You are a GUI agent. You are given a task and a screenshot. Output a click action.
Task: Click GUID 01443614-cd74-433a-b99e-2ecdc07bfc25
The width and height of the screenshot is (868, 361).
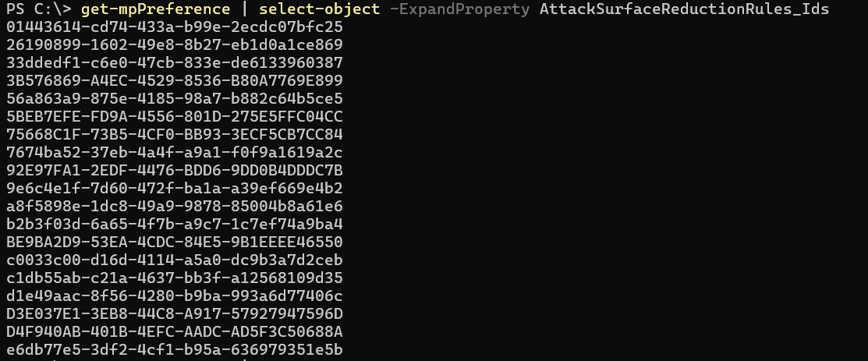pos(175,27)
